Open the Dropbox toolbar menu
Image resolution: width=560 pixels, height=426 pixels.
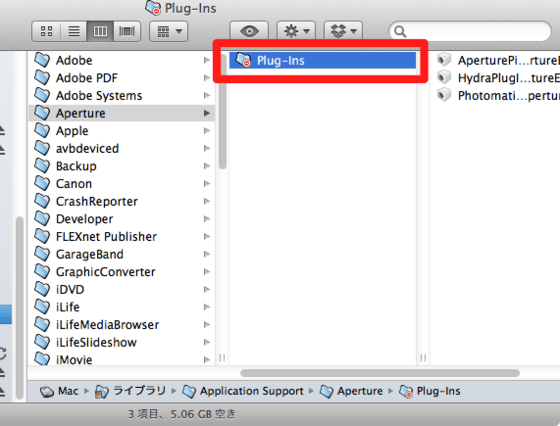(x=343, y=31)
